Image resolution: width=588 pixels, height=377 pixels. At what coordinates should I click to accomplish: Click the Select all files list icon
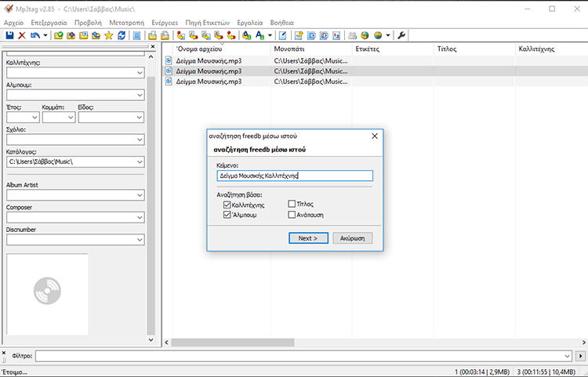pos(137,35)
